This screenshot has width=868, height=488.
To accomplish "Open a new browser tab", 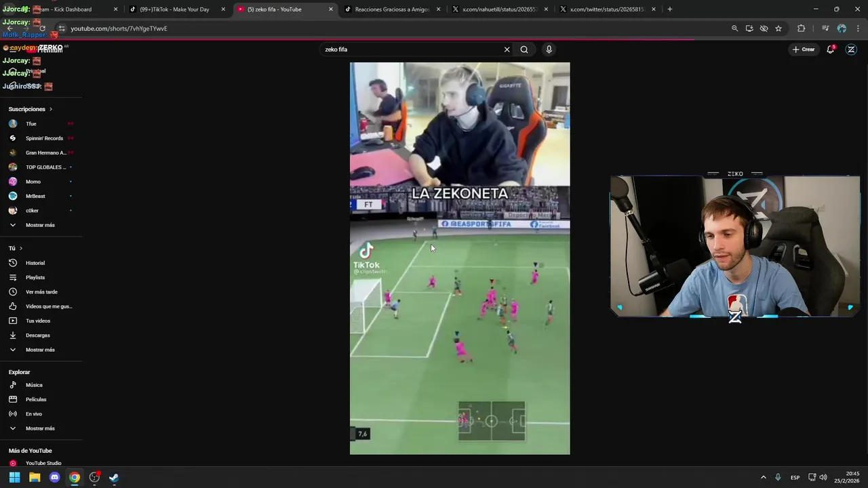I will click(670, 9).
